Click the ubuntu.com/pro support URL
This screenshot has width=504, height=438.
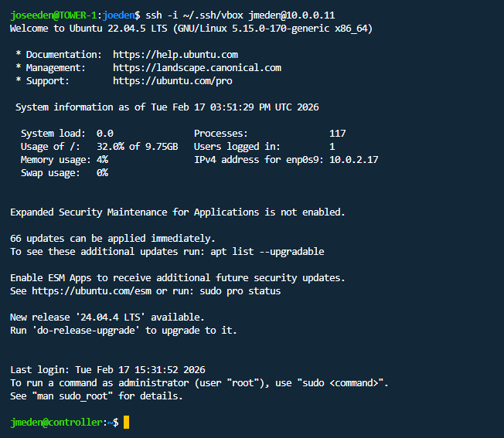[x=172, y=80]
